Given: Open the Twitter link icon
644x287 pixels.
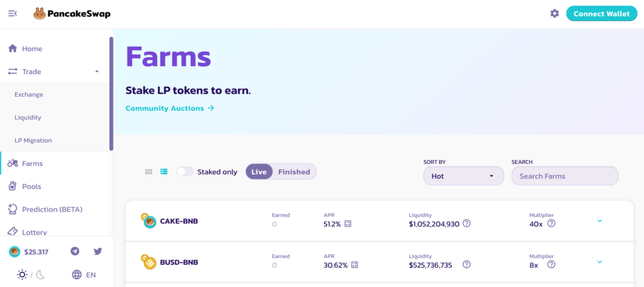Looking at the screenshot, I should [97, 251].
